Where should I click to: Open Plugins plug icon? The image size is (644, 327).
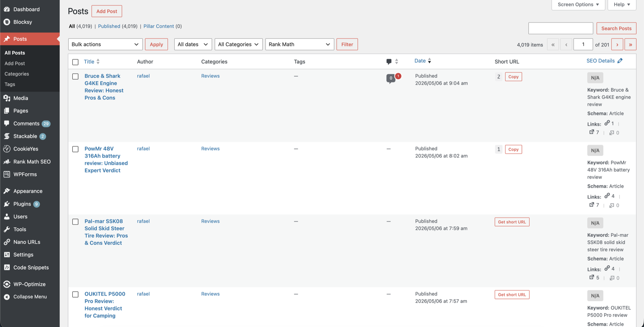7,204
